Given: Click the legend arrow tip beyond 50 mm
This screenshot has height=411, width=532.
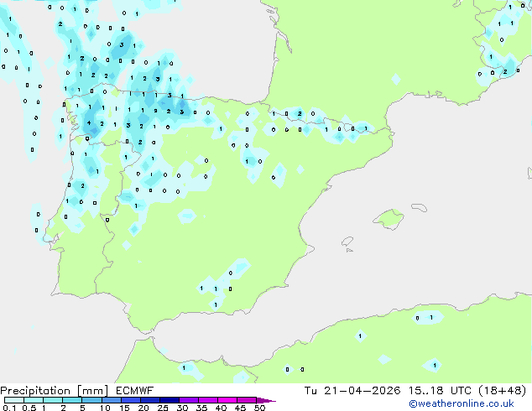Looking at the screenshot, I should [266, 400].
